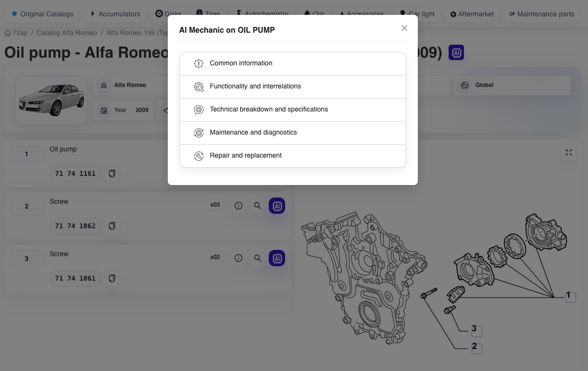Close the AI Mechanic dialog
The image size is (588, 371).
[404, 28]
